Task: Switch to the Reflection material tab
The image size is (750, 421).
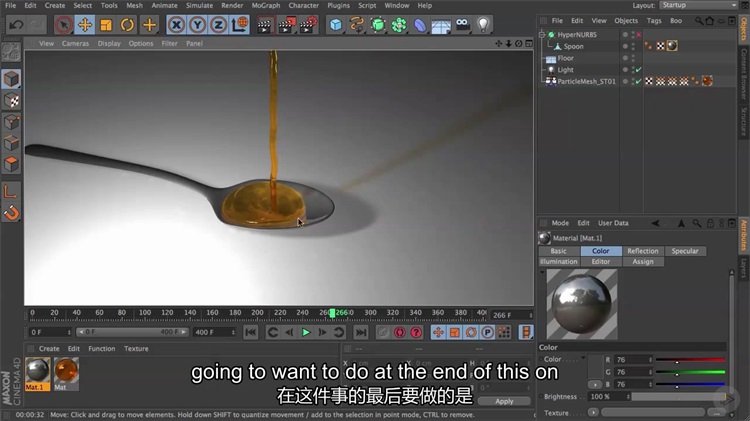Action: coord(643,251)
